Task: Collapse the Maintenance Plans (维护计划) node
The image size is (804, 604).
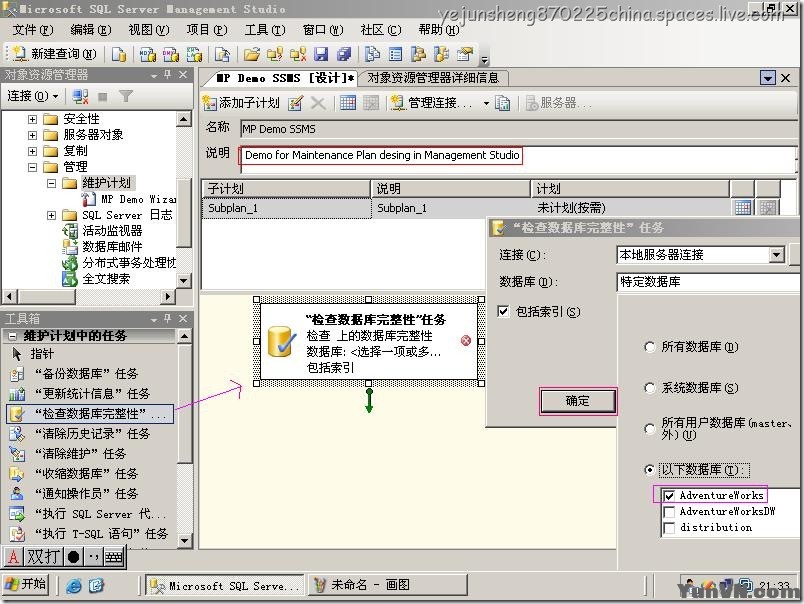Action: pos(51,183)
